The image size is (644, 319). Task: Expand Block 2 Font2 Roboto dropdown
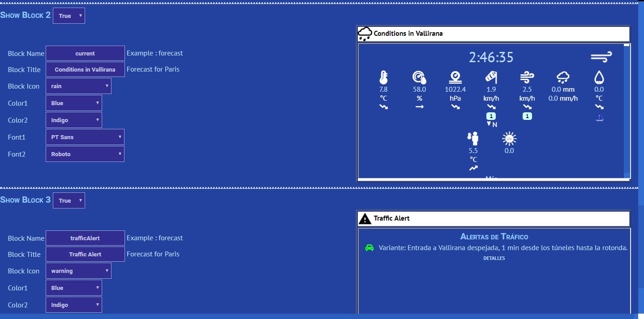85,154
